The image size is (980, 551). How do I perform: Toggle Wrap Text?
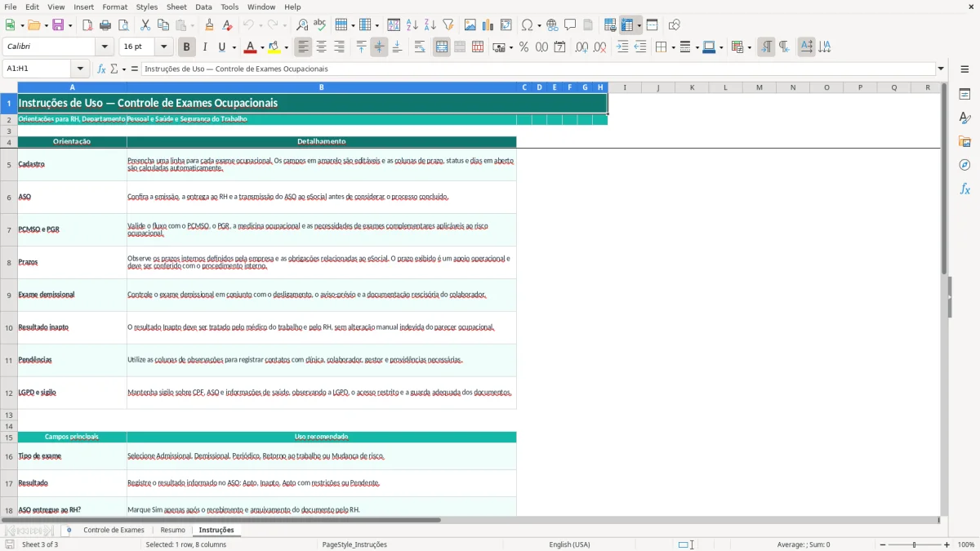click(x=420, y=47)
